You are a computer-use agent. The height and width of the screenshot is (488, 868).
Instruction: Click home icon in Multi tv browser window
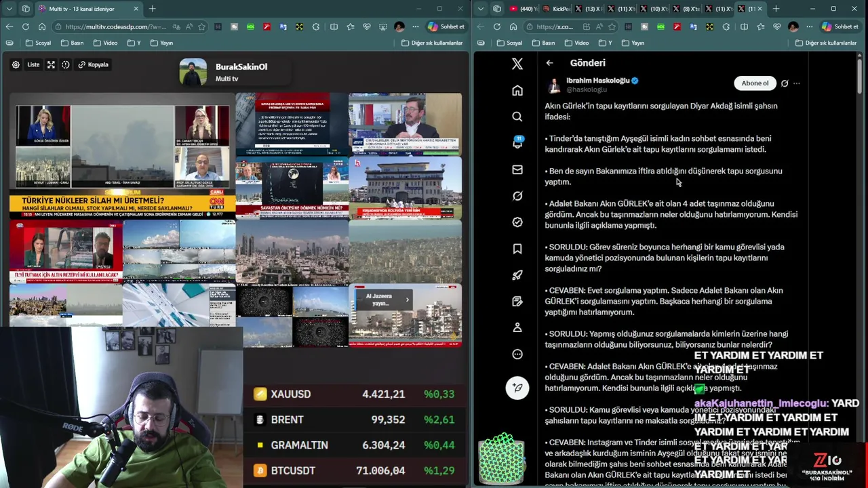click(x=42, y=26)
